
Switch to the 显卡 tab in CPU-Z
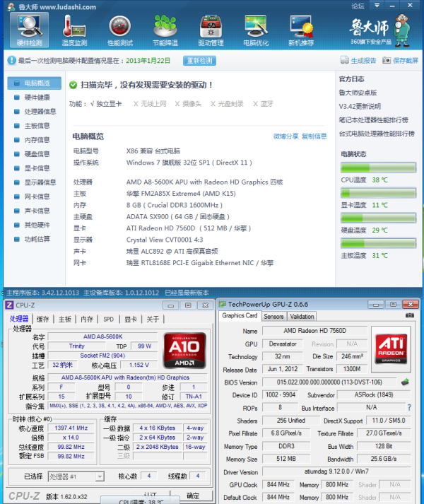(x=131, y=320)
